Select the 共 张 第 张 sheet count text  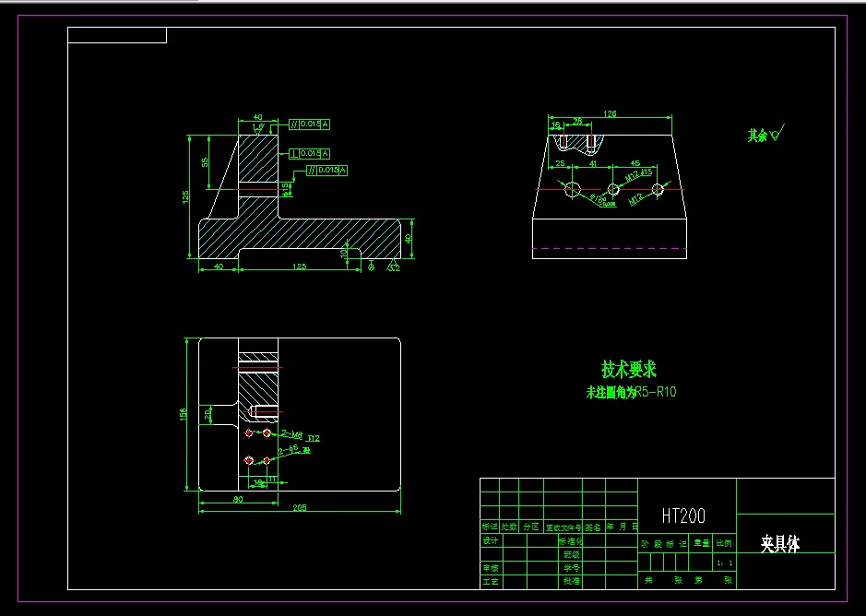point(688,580)
